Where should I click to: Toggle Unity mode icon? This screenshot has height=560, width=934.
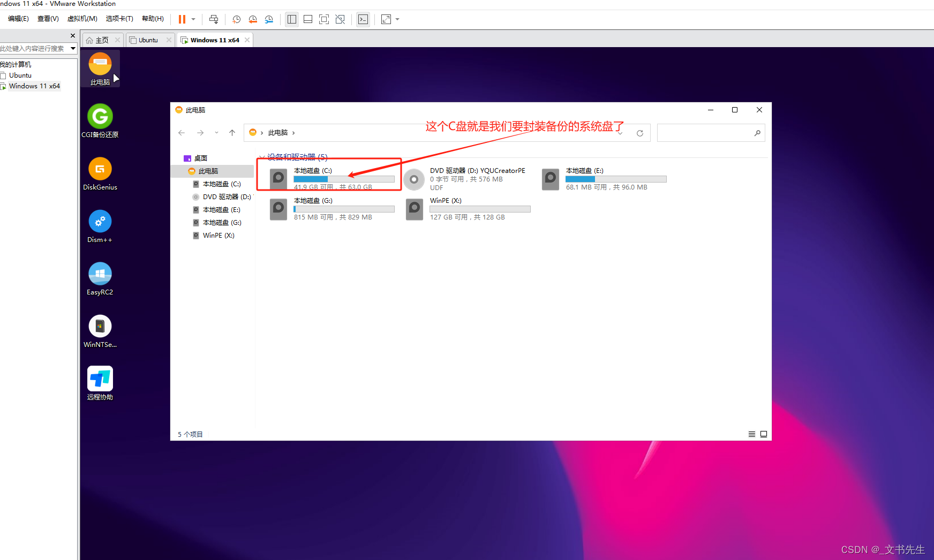pyautogui.click(x=340, y=19)
